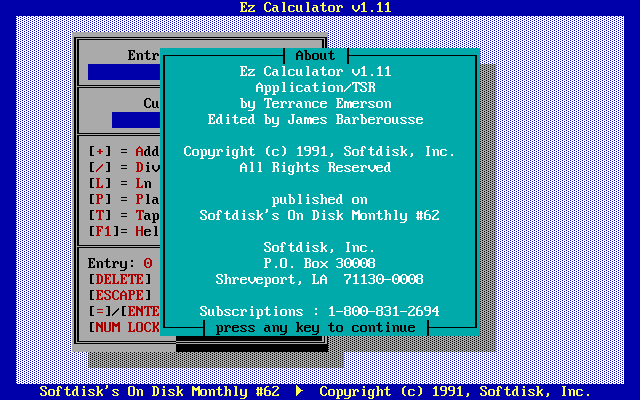Click the [L] = Ln key hint

pos(120,183)
